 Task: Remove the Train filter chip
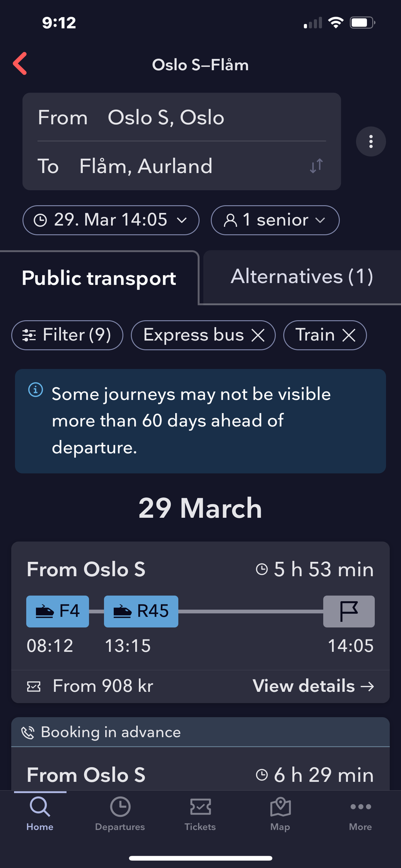349,335
